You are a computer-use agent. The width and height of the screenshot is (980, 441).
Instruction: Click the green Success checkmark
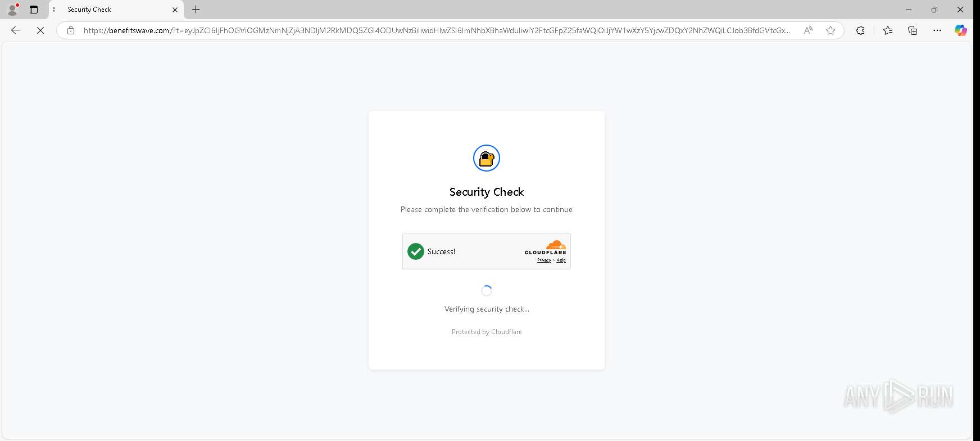pos(416,251)
